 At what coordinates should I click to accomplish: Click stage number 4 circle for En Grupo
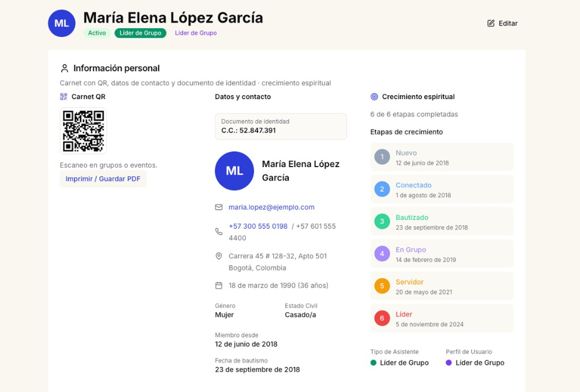pos(382,254)
